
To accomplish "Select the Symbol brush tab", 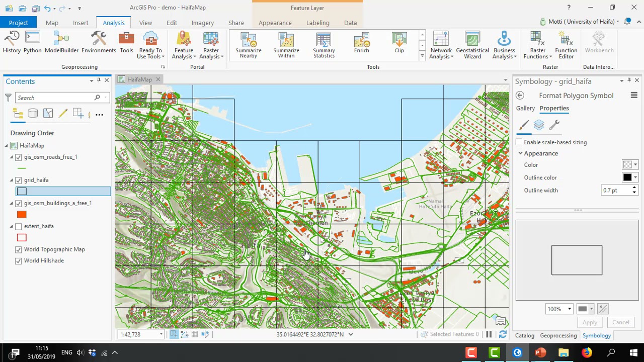I will pyautogui.click(x=524, y=125).
